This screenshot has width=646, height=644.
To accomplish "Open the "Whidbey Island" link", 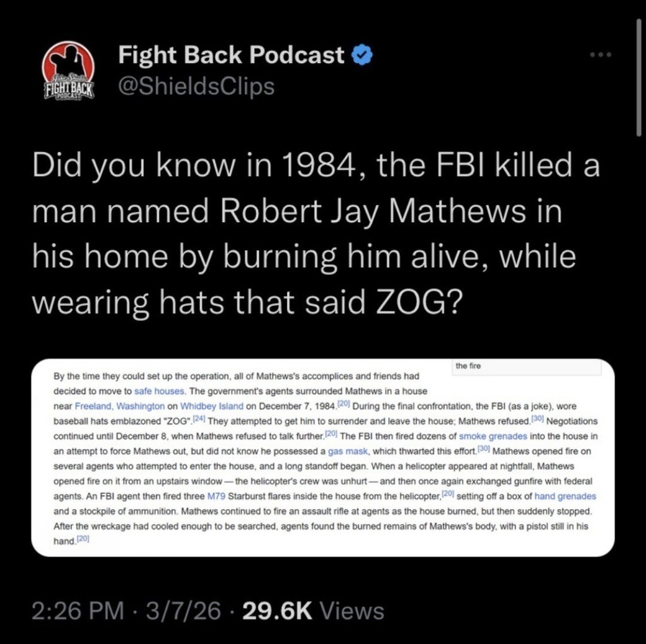I will (212, 406).
